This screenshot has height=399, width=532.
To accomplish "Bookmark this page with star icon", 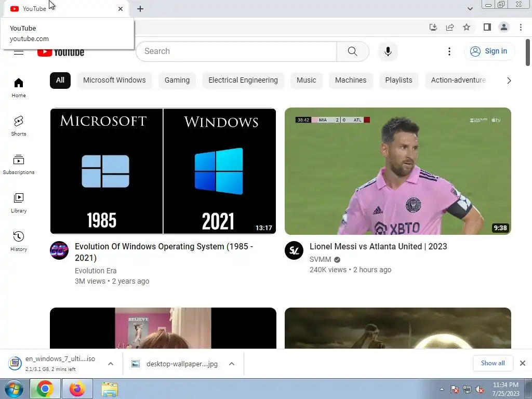I will pyautogui.click(x=467, y=27).
